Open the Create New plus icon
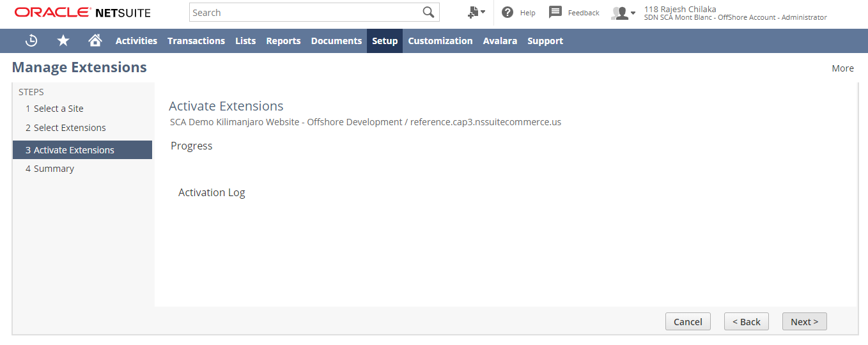The height and width of the screenshot is (345, 868). click(x=476, y=13)
